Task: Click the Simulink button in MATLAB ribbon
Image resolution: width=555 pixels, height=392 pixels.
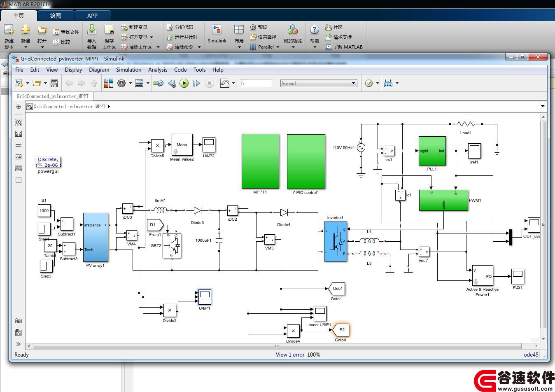Action: click(217, 34)
